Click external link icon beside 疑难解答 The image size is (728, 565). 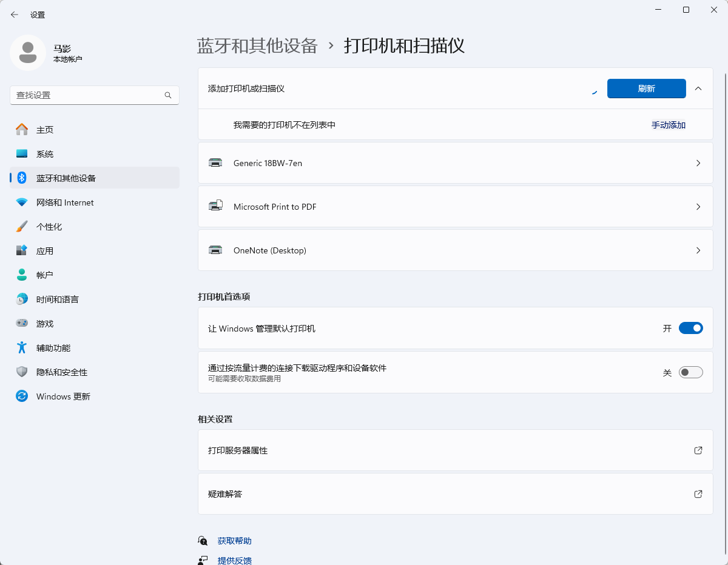click(x=698, y=494)
